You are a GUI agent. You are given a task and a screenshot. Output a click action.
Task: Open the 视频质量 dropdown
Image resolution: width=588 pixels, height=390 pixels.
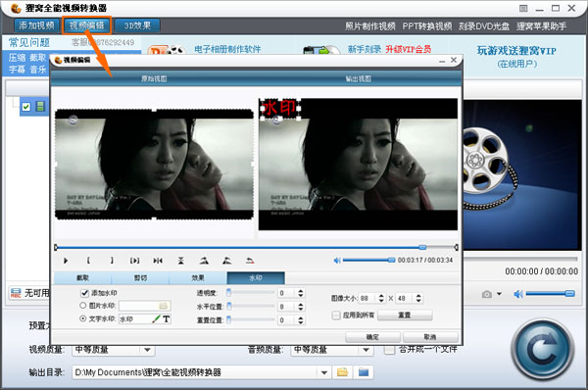(x=147, y=350)
